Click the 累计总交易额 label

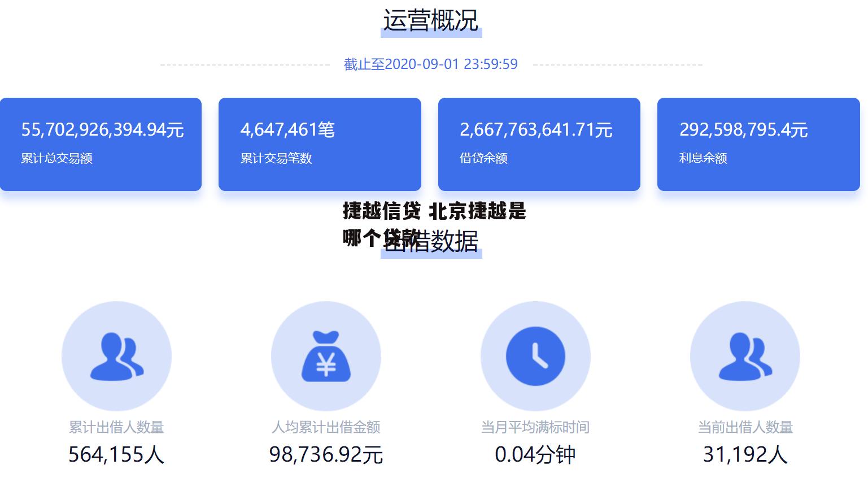(x=56, y=158)
